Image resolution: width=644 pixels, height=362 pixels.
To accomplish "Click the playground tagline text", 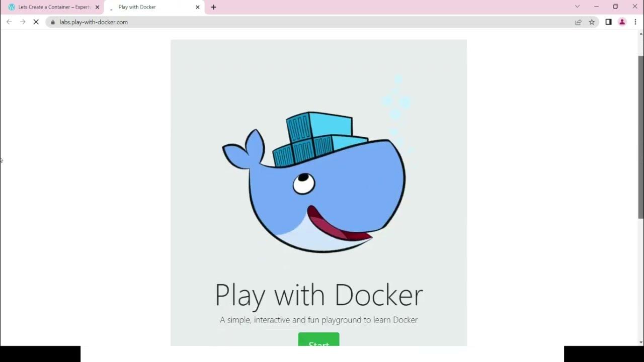I will 318,320.
